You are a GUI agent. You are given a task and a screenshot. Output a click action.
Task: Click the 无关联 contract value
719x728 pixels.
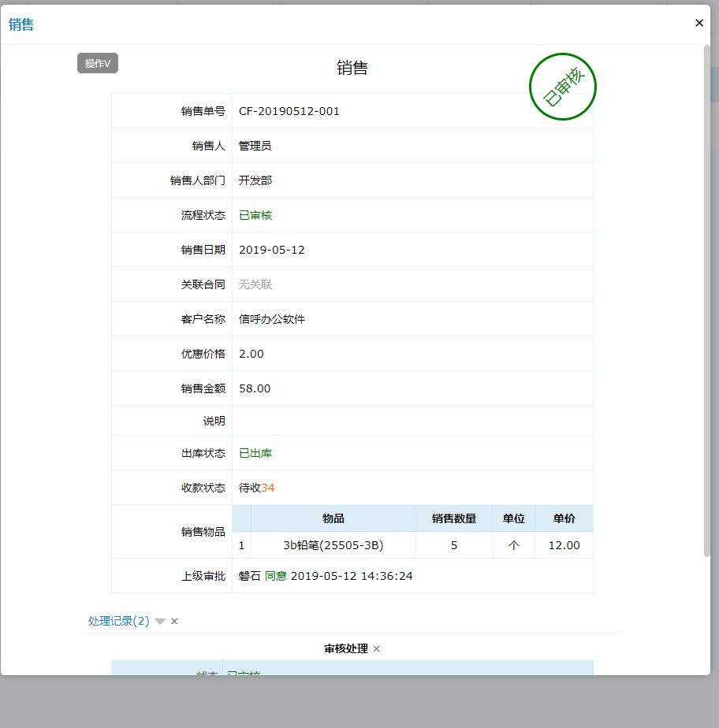[x=255, y=284]
